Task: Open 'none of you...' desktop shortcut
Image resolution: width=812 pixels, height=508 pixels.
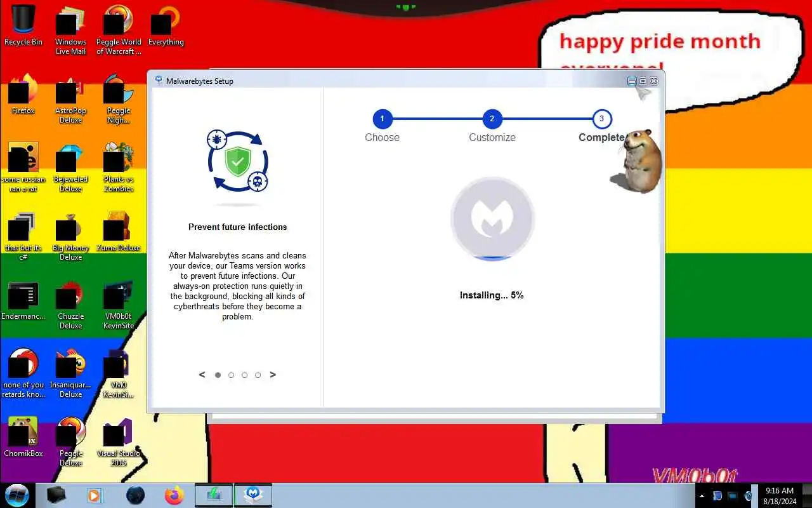Action: coord(23,373)
